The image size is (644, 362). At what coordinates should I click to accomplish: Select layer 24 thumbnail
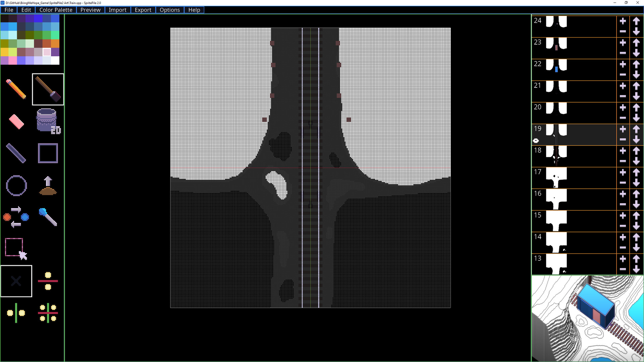point(556,22)
